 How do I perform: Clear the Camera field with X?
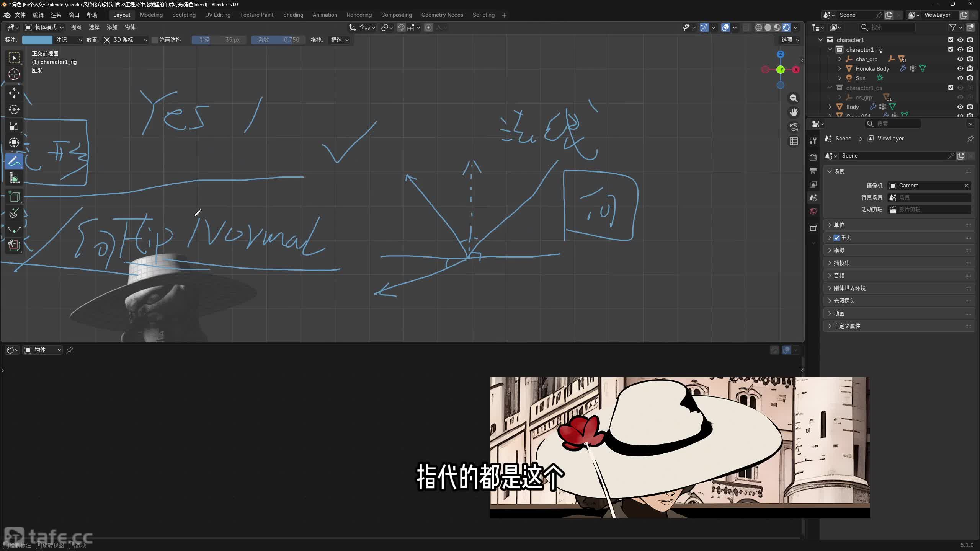click(966, 186)
